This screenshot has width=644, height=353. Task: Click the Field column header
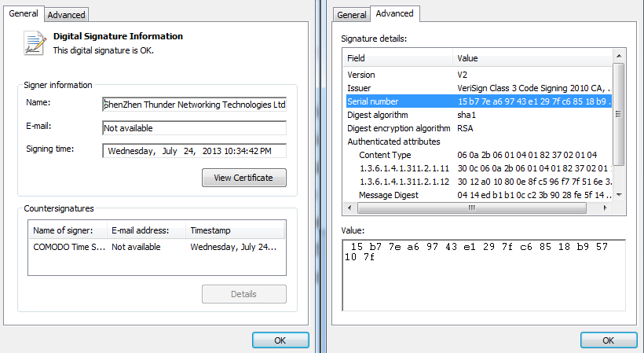coord(397,58)
